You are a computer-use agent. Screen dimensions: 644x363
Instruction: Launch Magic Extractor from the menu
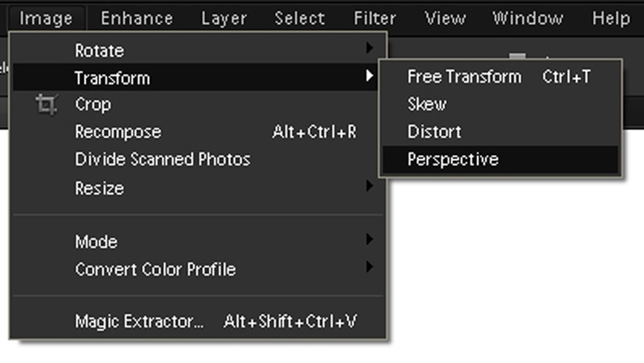coord(139,322)
